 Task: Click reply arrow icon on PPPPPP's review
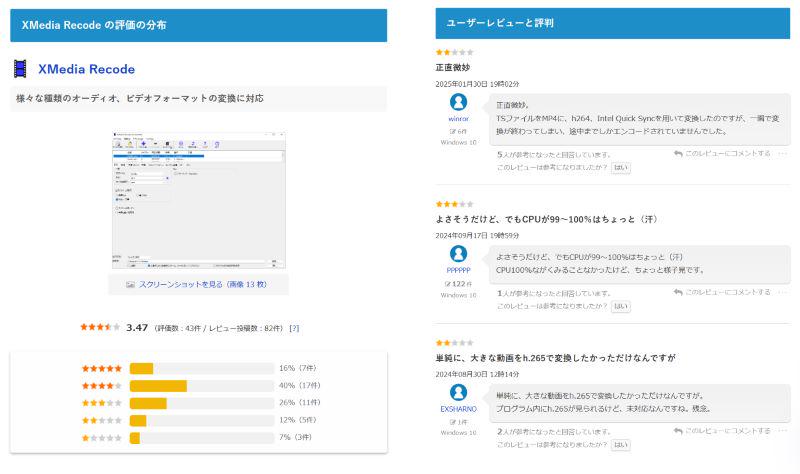point(678,293)
